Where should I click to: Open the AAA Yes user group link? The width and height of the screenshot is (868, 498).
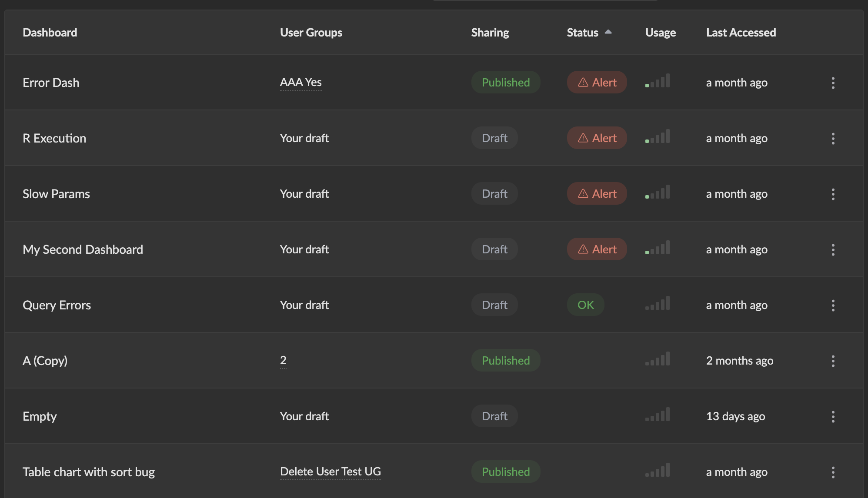pyautogui.click(x=301, y=82)
